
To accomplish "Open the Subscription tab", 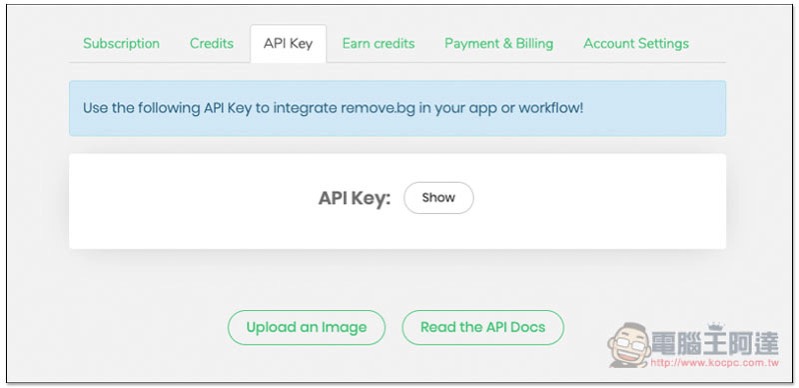I will tap(121, 44).
